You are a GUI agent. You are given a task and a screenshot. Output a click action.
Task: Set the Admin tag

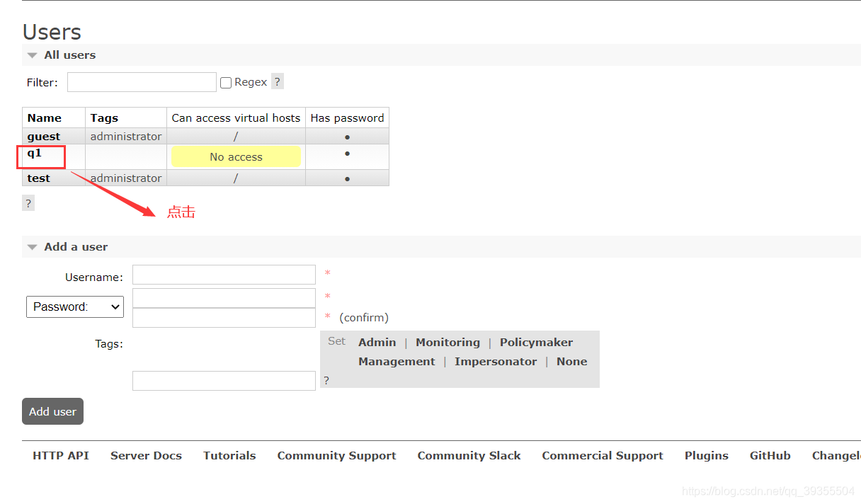click(x=377, y=343)
